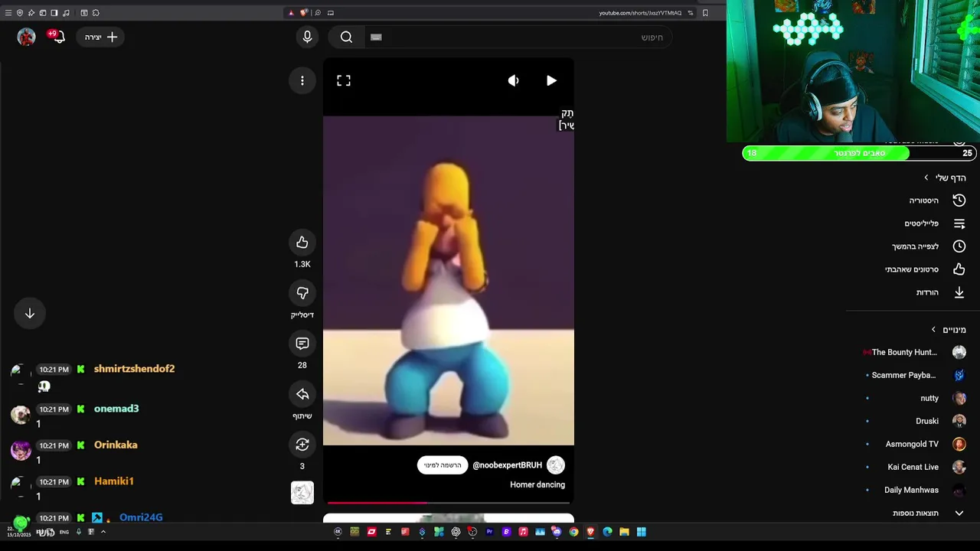Open @noobexpertBRUH channel link
The height and width of the screenshot is (551, 980).
coord(507,465)
